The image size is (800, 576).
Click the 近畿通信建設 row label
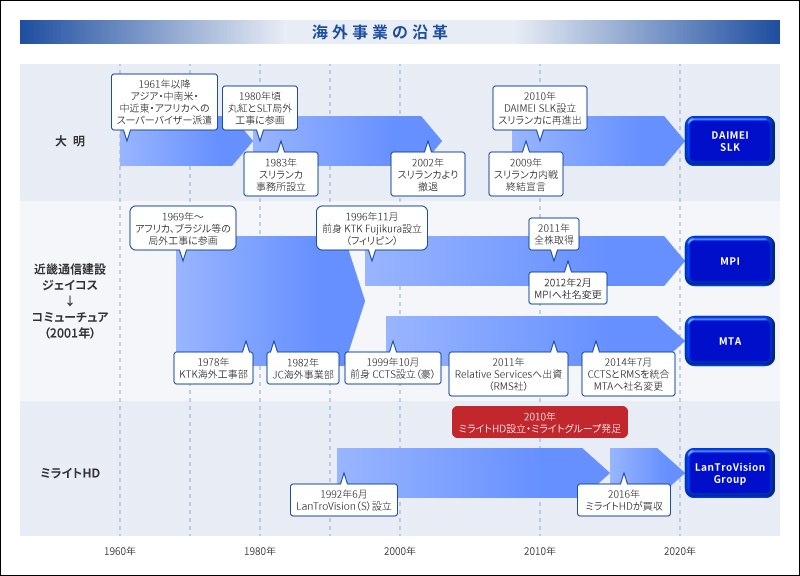pos(70,269)
